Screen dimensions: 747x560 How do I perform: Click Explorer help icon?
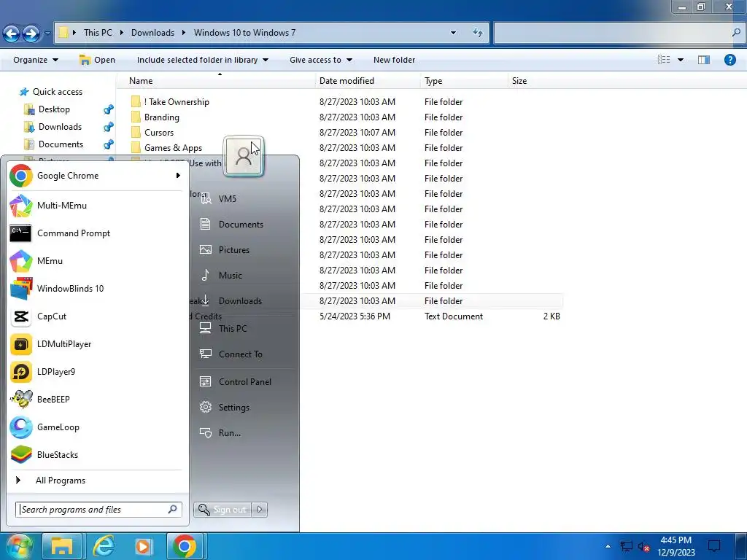729,60
